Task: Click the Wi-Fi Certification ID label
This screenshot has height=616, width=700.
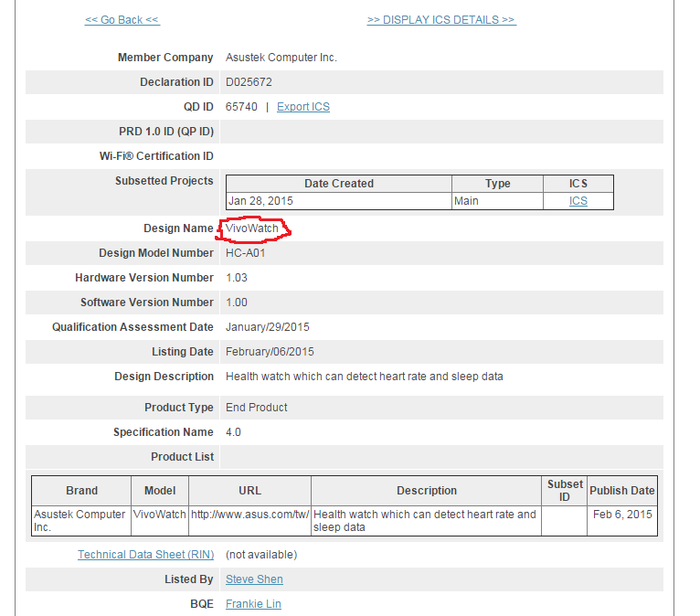Action: pyautogui.click(x=156, y=156)
